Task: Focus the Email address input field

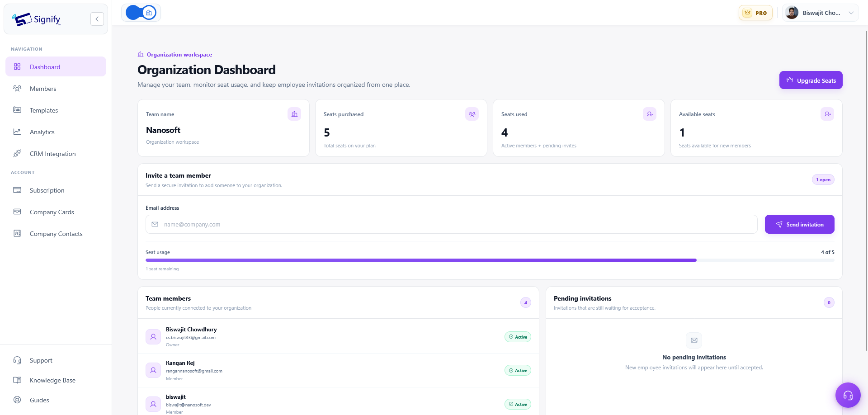Action: (451, 224)
